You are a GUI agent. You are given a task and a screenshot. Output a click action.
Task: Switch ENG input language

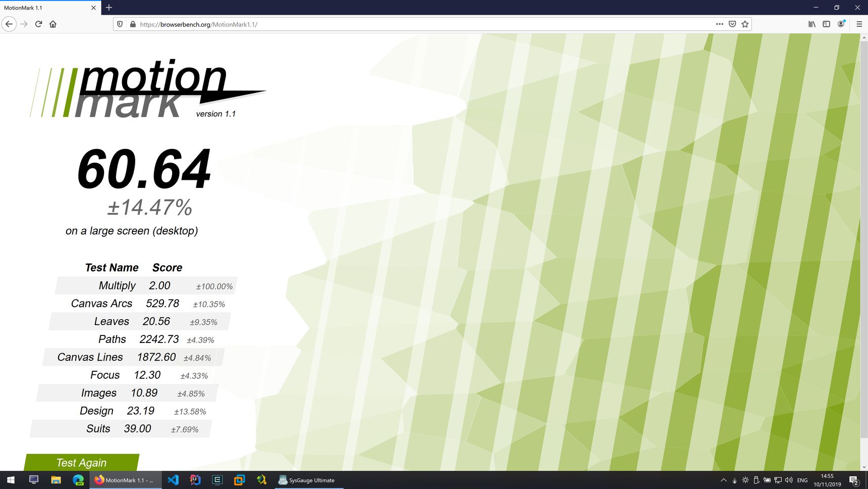(802, 480)
